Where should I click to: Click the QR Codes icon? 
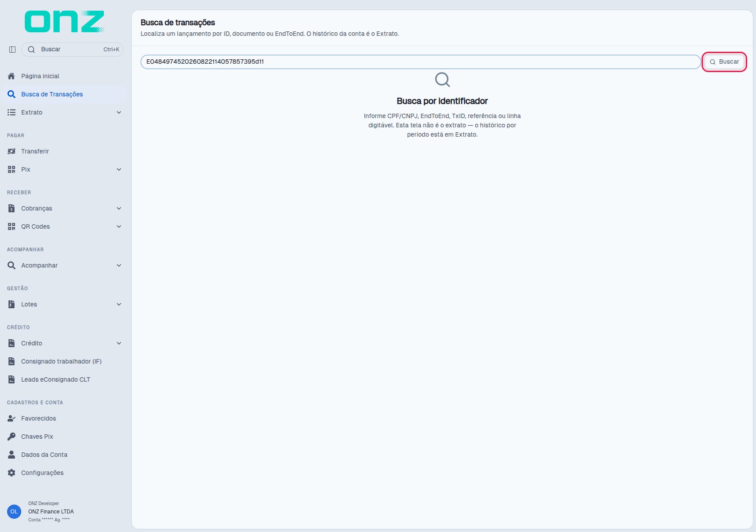[x=11, y=226]
